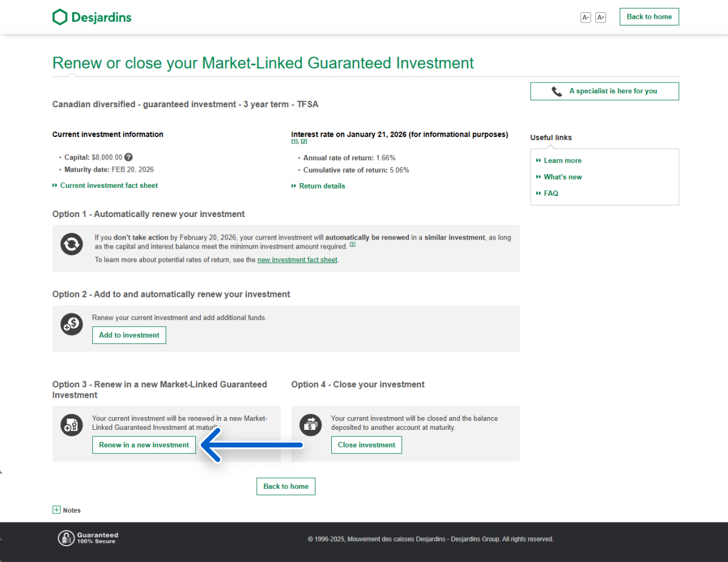Open the Learn more useful link
728x562 pixels.
point(562,161)
